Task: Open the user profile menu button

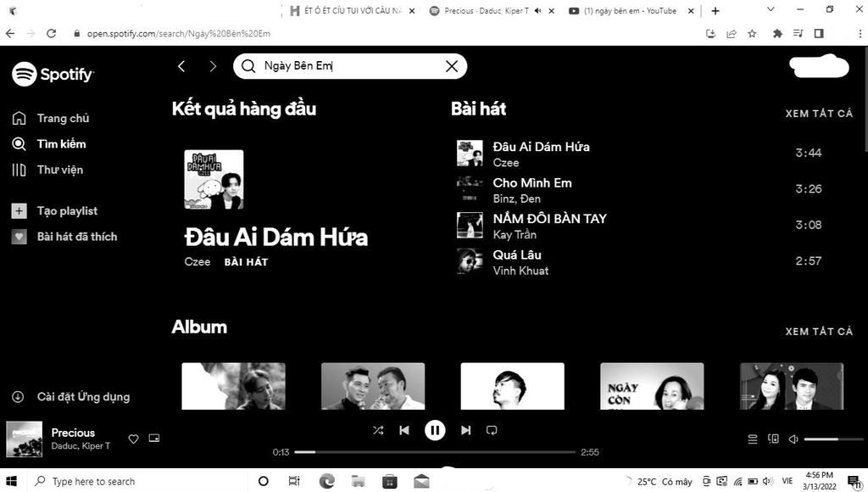Action: tap(820, 66)
